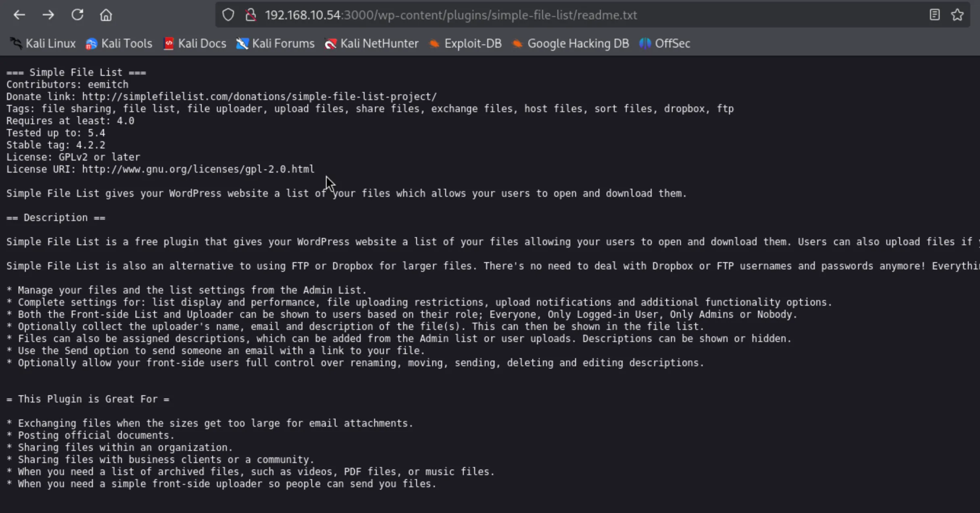
Task: Click the gnu.org license URI text
Action: click(198, 169)
